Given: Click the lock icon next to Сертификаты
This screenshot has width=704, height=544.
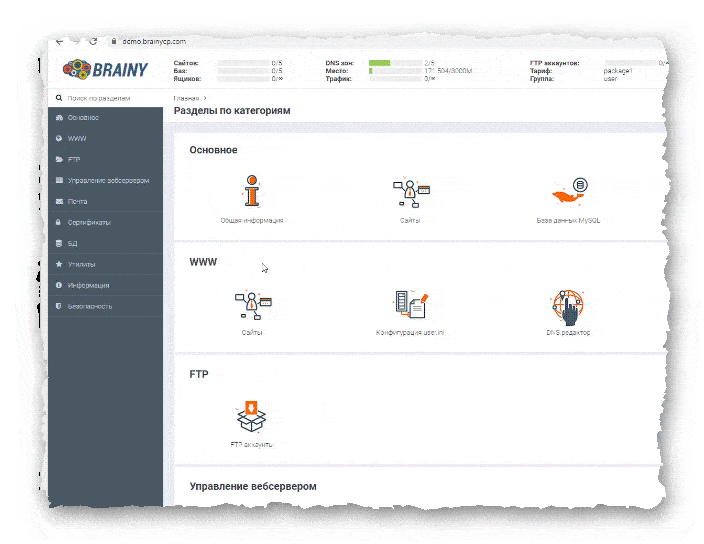Looking at the screenshot, I should (58, 222).
